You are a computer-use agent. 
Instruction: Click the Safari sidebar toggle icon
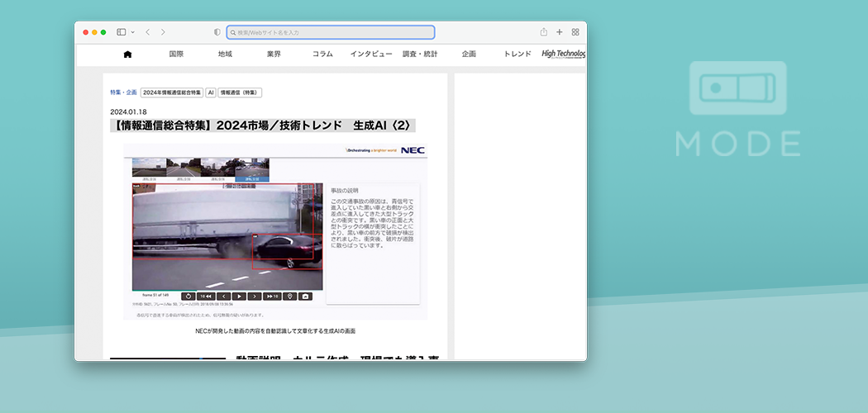[121, 32]
